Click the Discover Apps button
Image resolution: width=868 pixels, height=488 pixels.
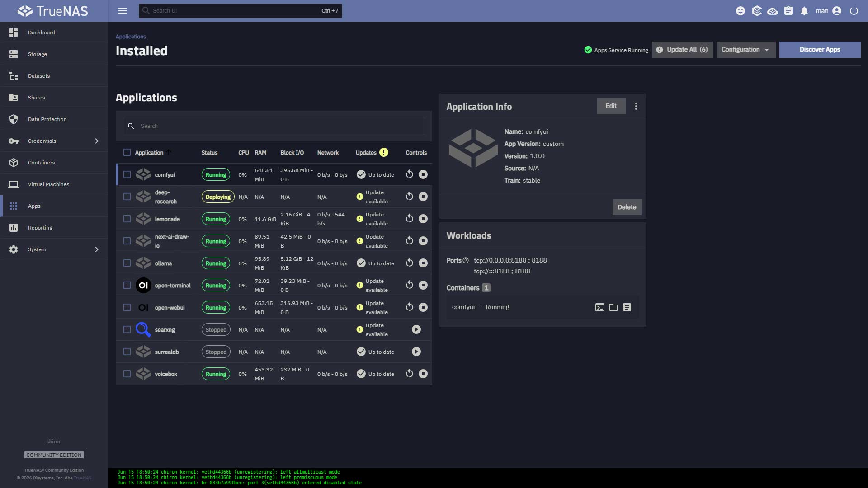[x=820, y=50]
